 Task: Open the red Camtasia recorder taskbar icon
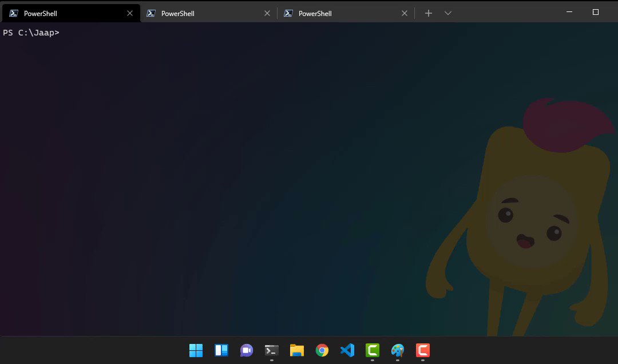(x=423, y=350)
